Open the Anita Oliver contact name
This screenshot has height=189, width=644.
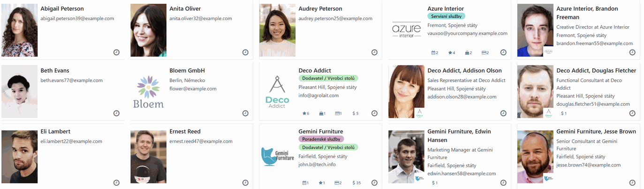185,8
